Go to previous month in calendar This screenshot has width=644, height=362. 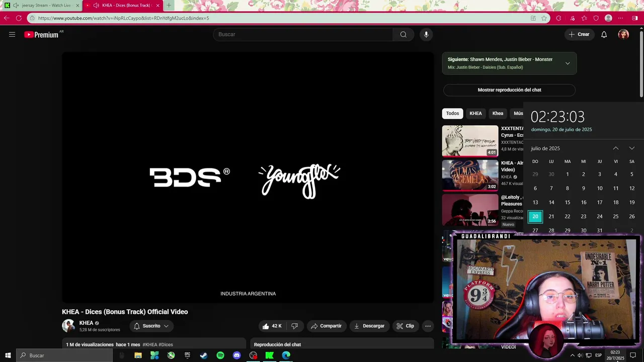[x=616, y=148]
